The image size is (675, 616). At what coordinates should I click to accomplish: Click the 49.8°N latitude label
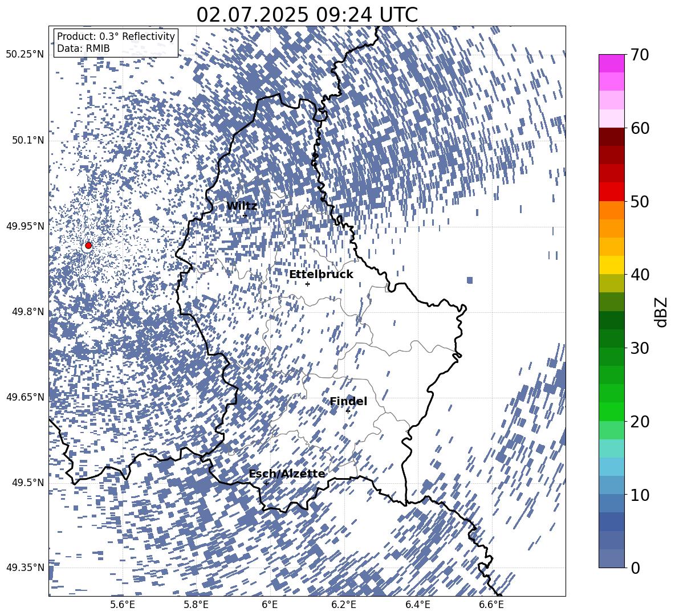tap(27, 312)
